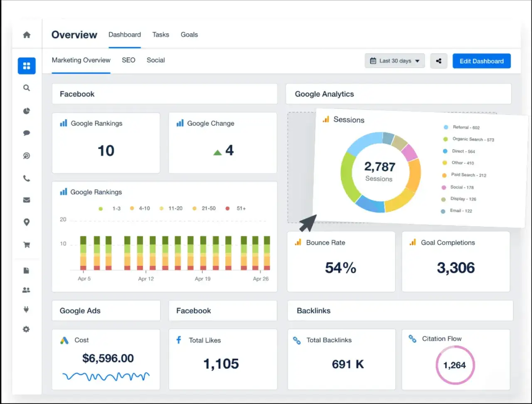Open the email envelope sidebar icon

[27, 200]
